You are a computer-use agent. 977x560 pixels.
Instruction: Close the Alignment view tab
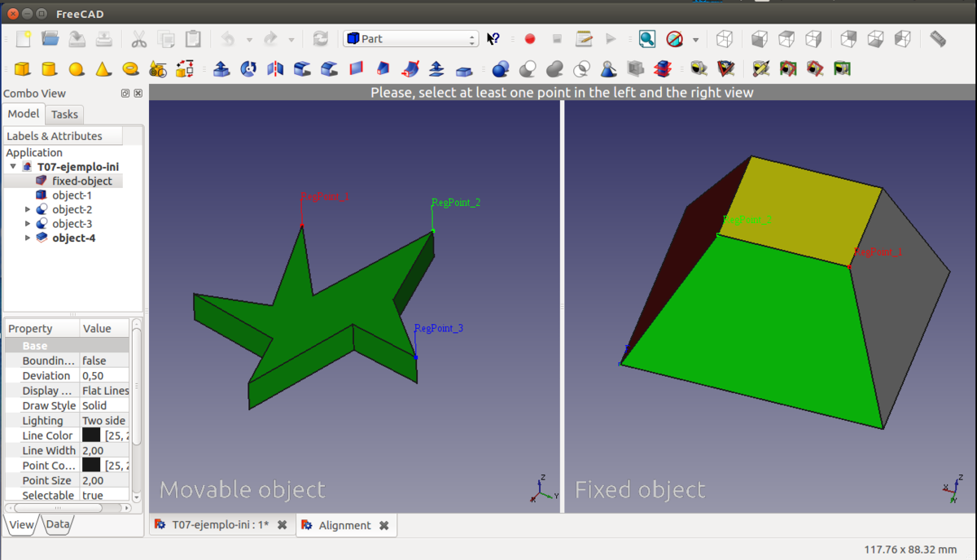coord(384,526)
